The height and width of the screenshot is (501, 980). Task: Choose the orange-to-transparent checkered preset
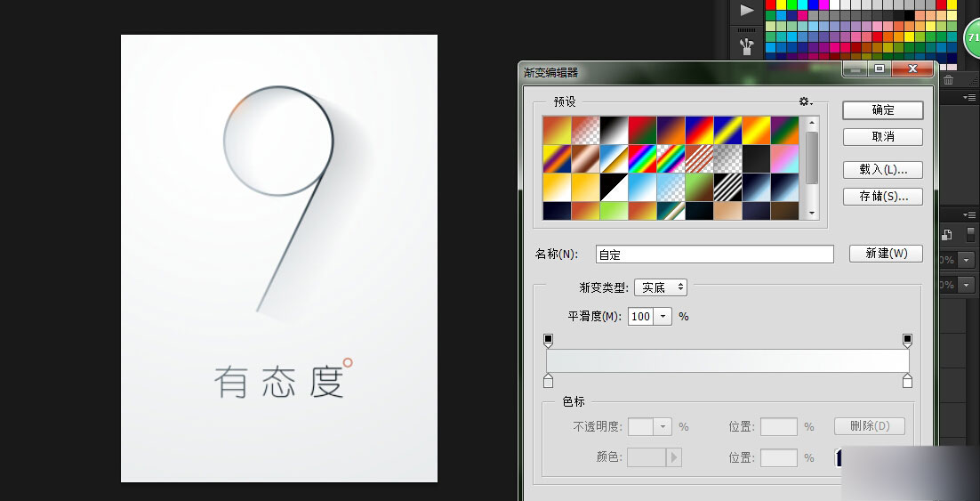point(586,130)
